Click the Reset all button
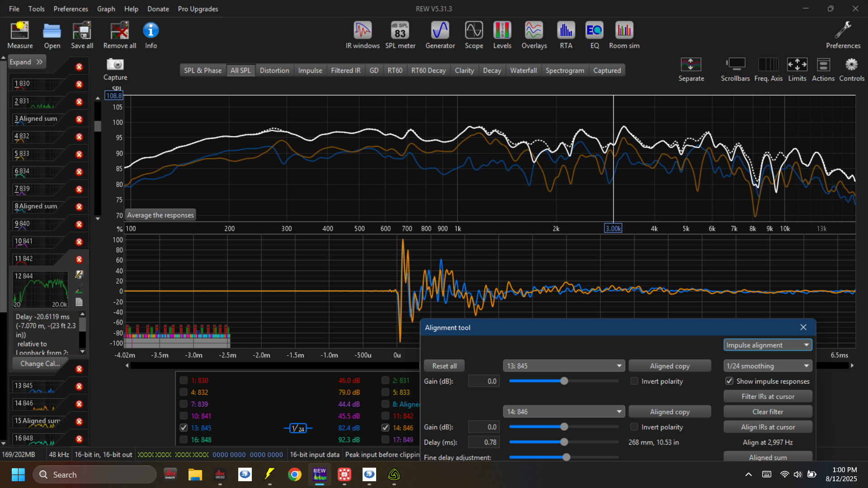This screenshot has height=488, width=868. point(444,366)
